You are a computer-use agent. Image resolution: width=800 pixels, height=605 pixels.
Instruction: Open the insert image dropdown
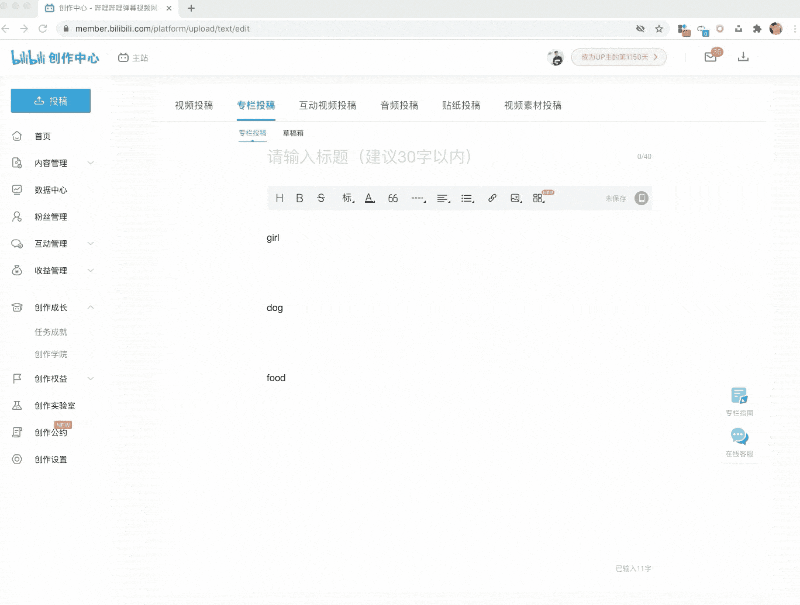pos(516,198)
